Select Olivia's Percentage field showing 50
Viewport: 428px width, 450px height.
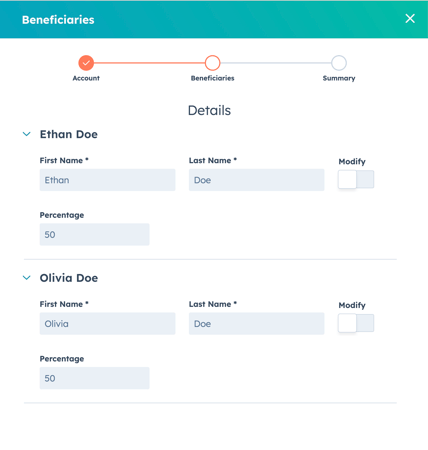click(94, 378)
